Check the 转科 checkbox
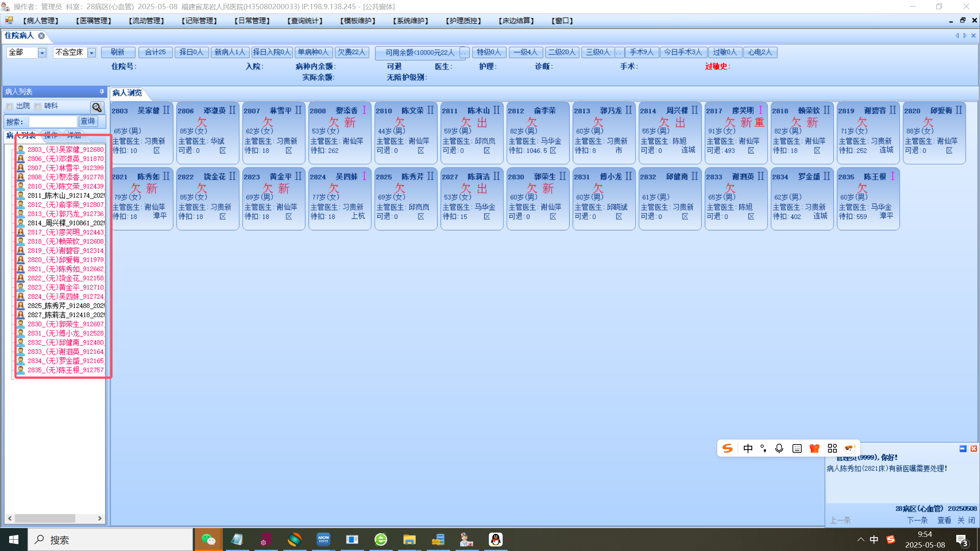Viewport: 980px width, 551px height. (38, 106)
